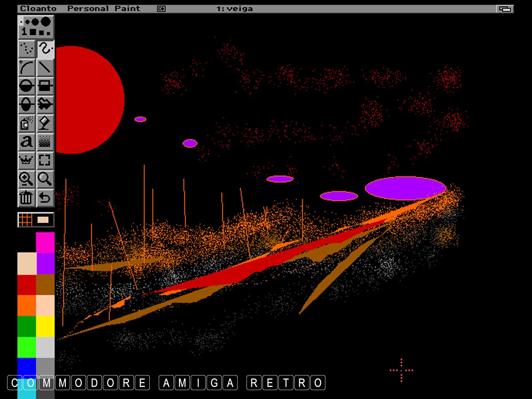Choose the yellow color in palette
Image resolution: width=532 pixels, height=399 pixels.
coord(45,326)
